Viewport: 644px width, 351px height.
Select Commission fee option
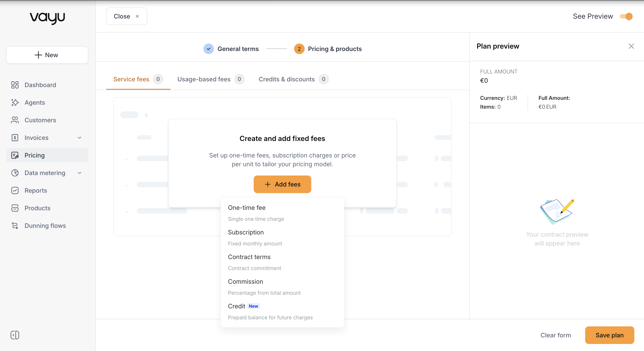point(282,287)
